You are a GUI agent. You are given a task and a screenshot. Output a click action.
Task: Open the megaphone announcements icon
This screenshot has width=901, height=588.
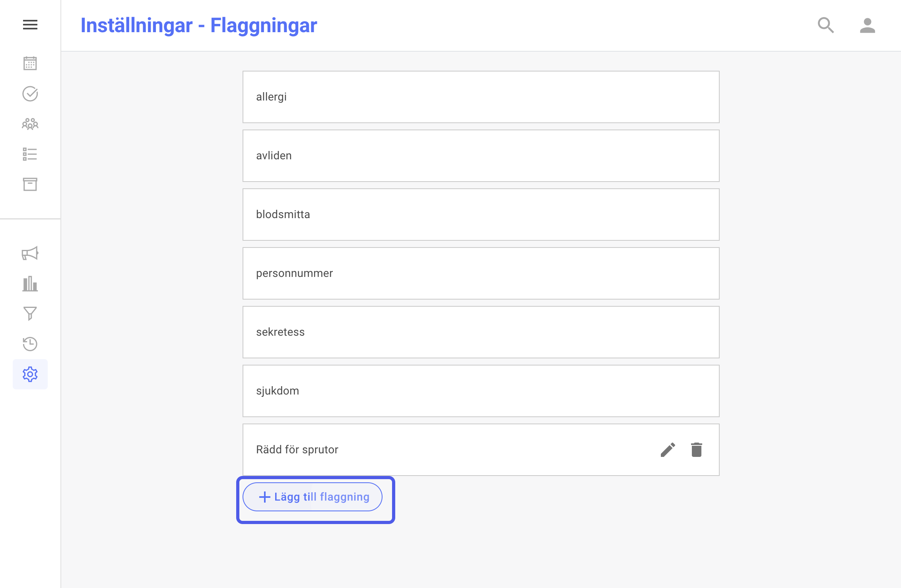point(30,253)
